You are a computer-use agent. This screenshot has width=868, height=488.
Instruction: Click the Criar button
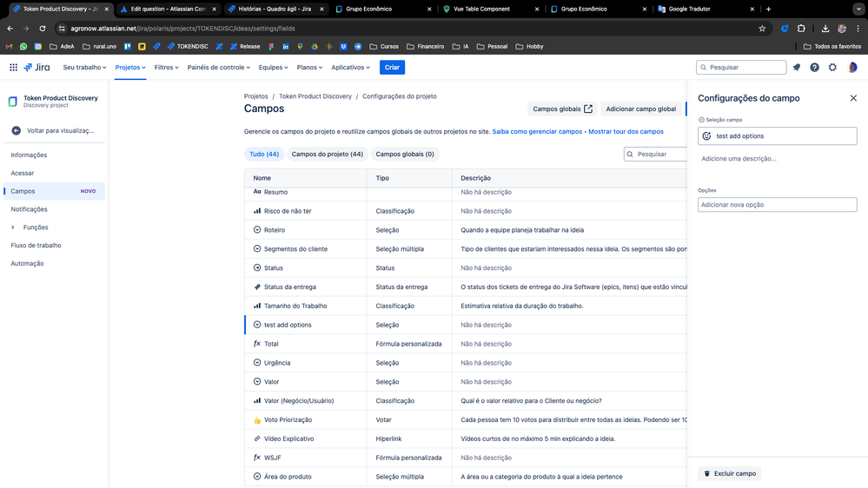[x=392, y=68]
